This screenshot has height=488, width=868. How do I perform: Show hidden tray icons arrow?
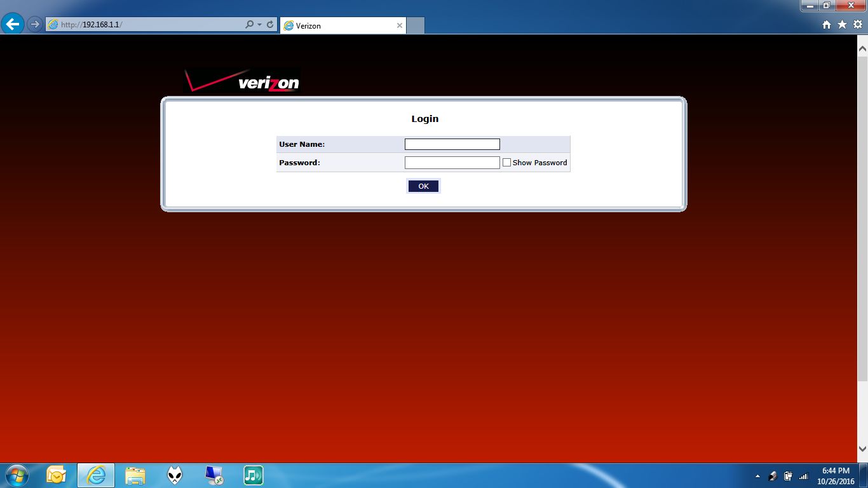757,476
